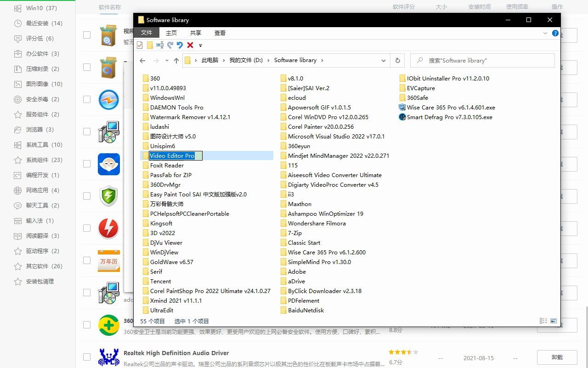Tick the checkbox of the row above 360安全卫士
Viewport: 588px width, 368px height.
click(87, 293)
